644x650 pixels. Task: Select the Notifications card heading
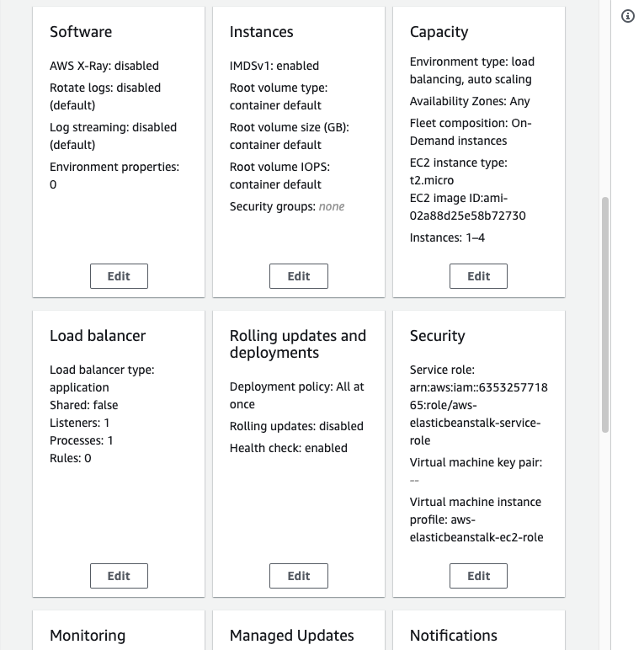coord(454,636)
